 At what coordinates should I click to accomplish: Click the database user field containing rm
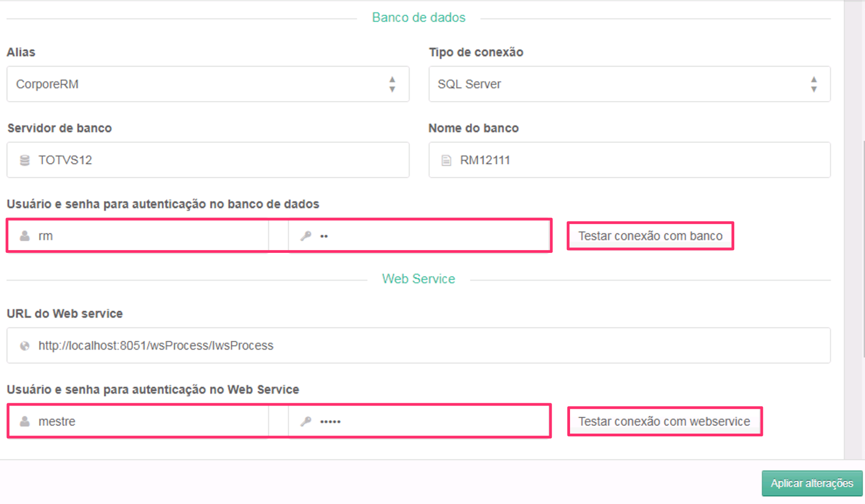click(x=138, y=236)
